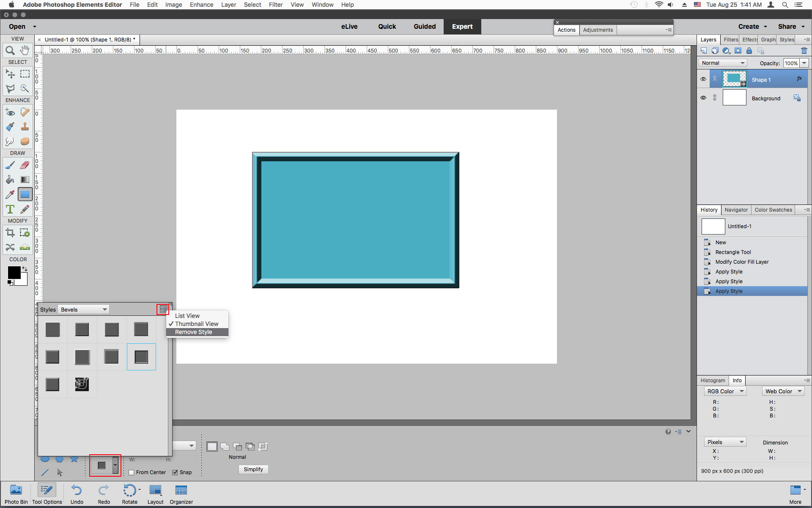The width and height of the screenshot is (812, 508).
Task: Switch to Quick edit mode
Action: tap(387, 26)
